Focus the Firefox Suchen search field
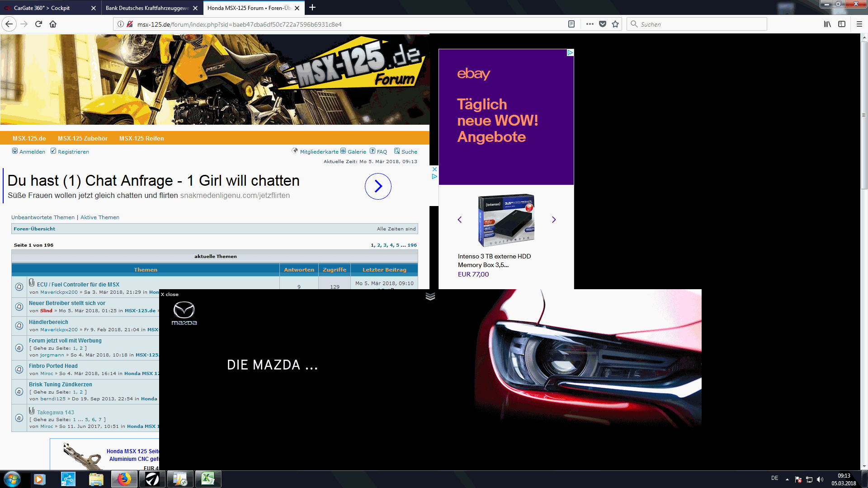The height and width of the screenshot is (488, 868). (697, 24)
